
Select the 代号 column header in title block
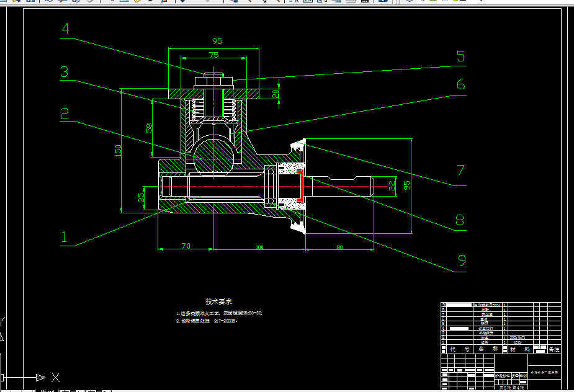(x=460, y=349)
